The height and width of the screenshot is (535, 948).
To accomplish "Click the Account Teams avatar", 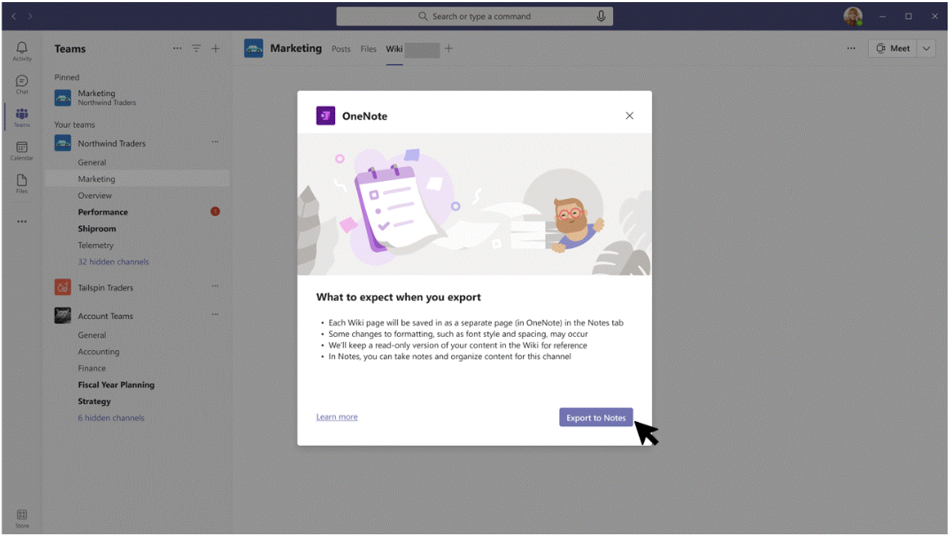I will click(63, 316).
